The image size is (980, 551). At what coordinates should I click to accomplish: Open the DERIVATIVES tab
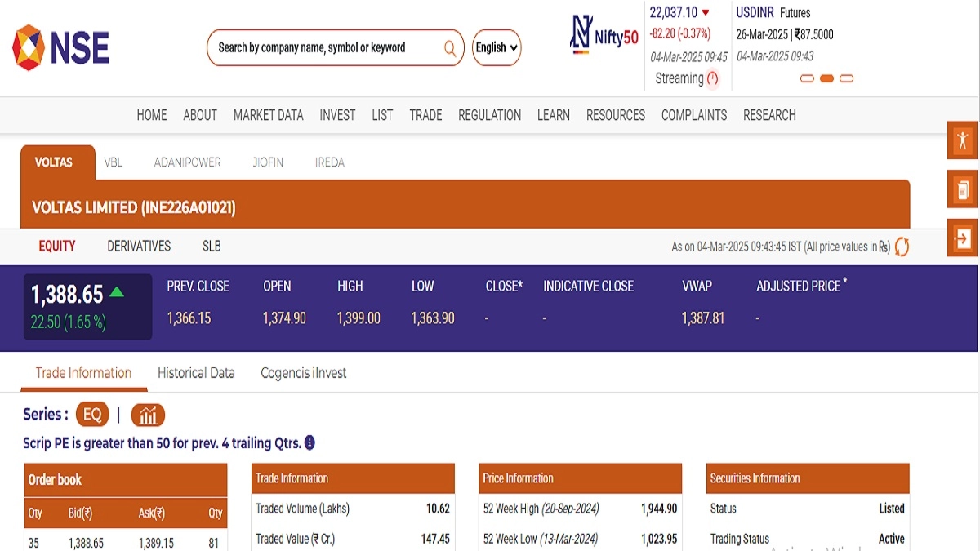[139, 246]
